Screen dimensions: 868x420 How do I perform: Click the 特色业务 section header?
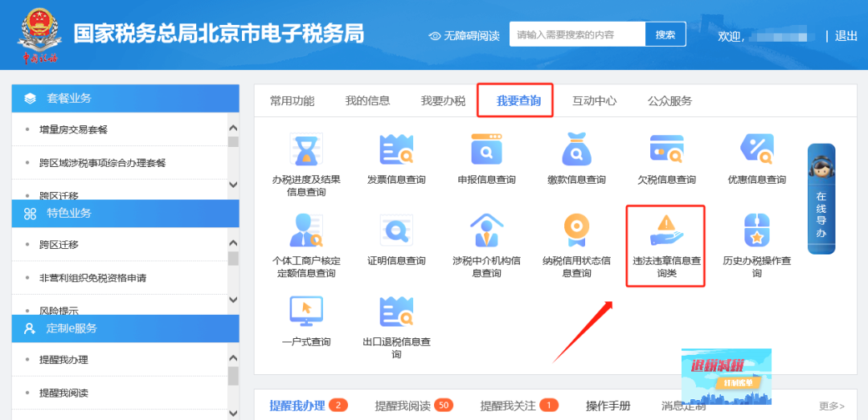pyautogui.click(x=125, y=214)
